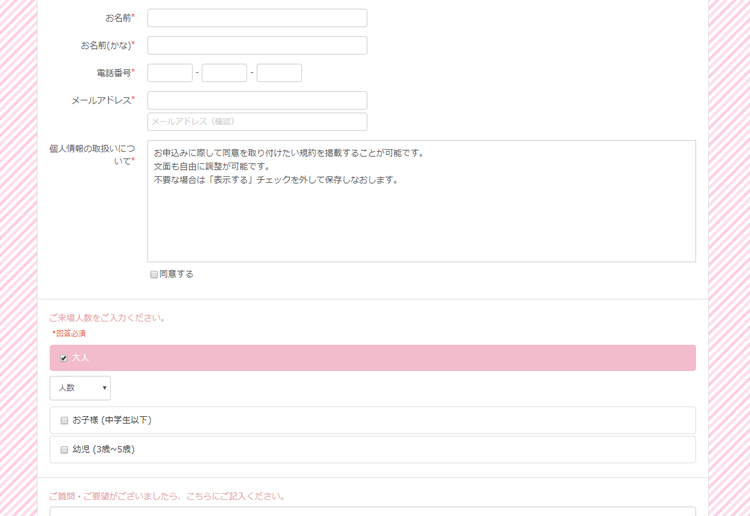This screenshot has height=516, width=750.
Task: Check the 同意する agreement checkbox
Action: point(154,274)
